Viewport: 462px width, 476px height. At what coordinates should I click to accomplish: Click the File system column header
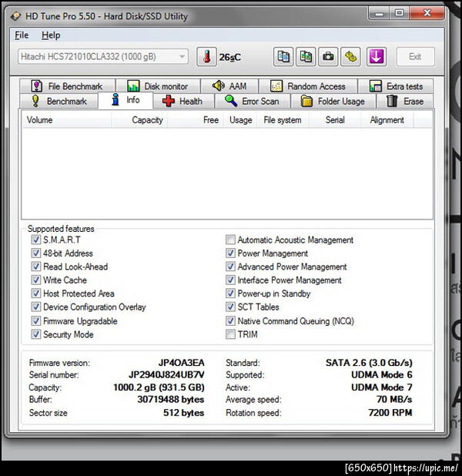(283, 120)
